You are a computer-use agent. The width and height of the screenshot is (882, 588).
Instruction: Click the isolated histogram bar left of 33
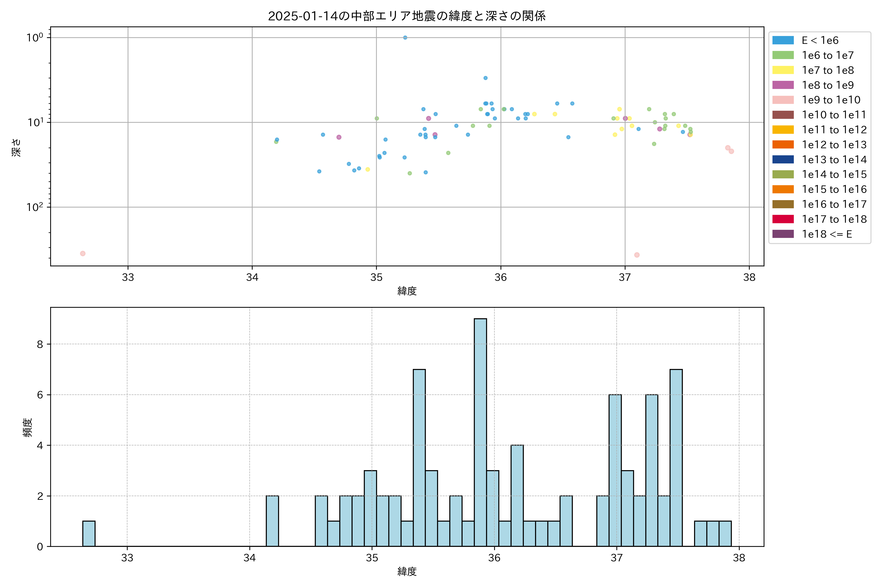pos(89,534)
